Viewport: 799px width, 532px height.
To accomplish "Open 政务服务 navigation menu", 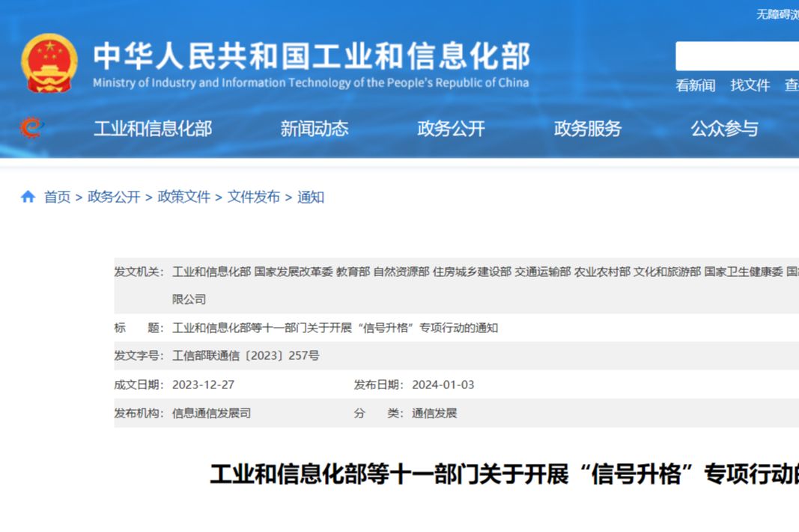I will 588,129.
